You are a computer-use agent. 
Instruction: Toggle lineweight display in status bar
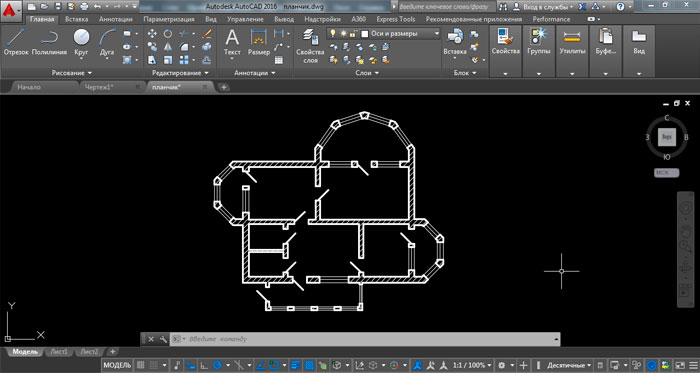[x=295, y=365]
